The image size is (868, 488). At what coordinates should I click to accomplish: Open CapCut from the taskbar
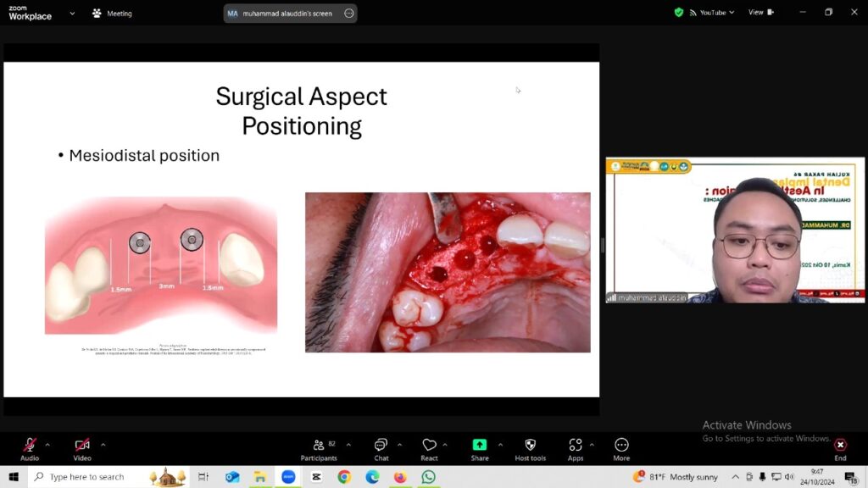point(317,476)
